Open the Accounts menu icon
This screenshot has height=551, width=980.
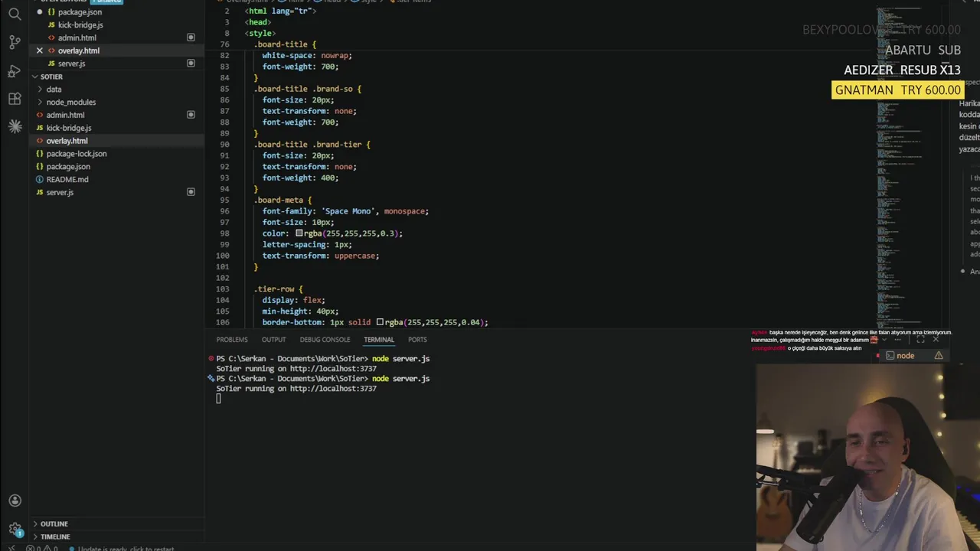tap(15, 501)
